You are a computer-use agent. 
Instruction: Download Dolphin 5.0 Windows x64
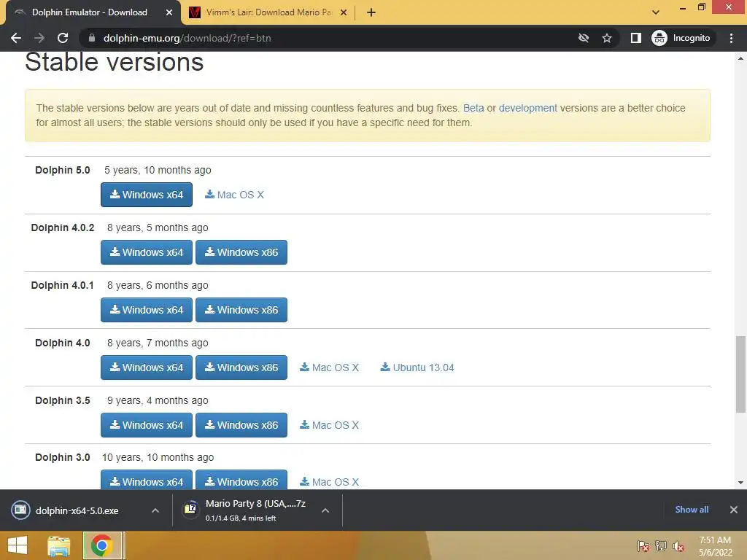(146, 195)
